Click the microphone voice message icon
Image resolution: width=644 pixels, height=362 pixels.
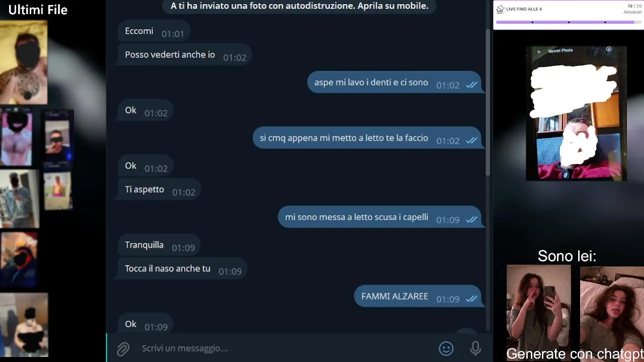click(x=475, y=348)
